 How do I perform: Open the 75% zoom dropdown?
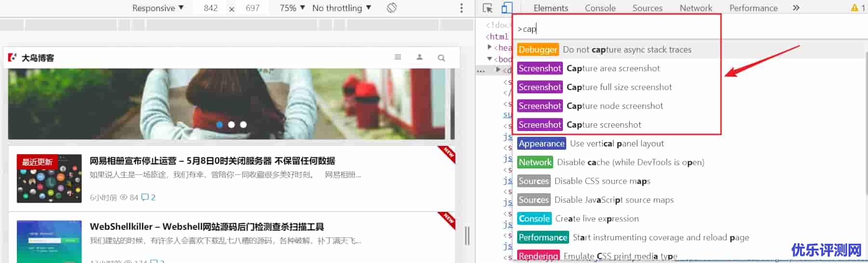pos(292,8)
